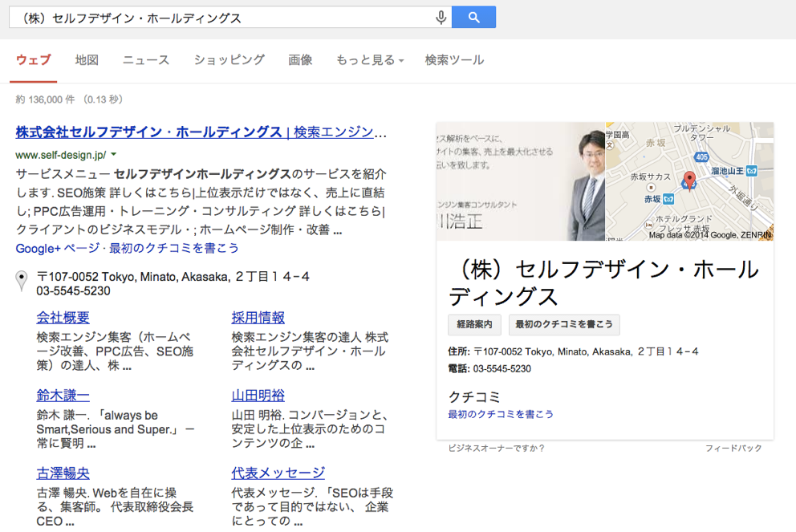Click the 赤坂サカス label on the map
The width and height of the screenshot is (796, 532).
tap(650, 177)
